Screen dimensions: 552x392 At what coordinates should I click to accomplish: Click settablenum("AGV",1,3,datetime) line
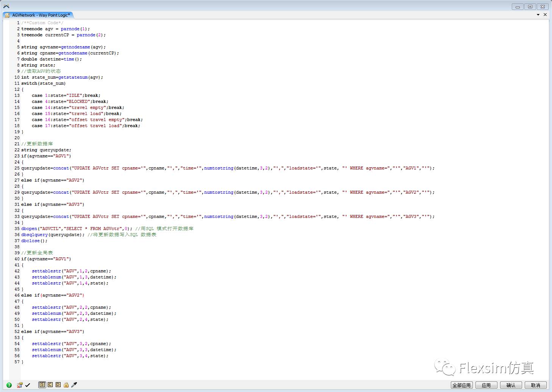74,277
